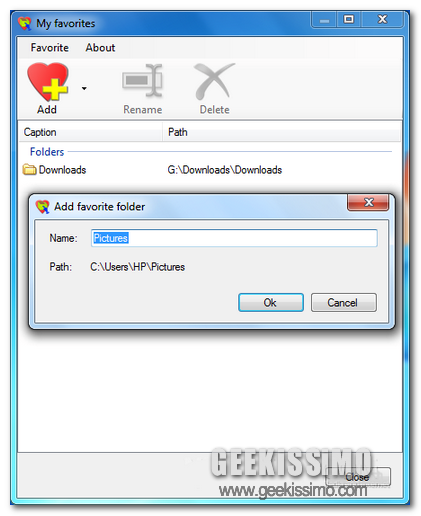Close the Add favorite folder dialog

(x=368, y=202)
